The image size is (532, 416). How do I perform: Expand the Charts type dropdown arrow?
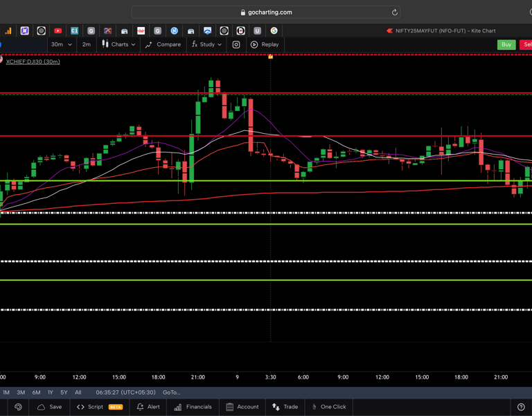tap(133, 44)
